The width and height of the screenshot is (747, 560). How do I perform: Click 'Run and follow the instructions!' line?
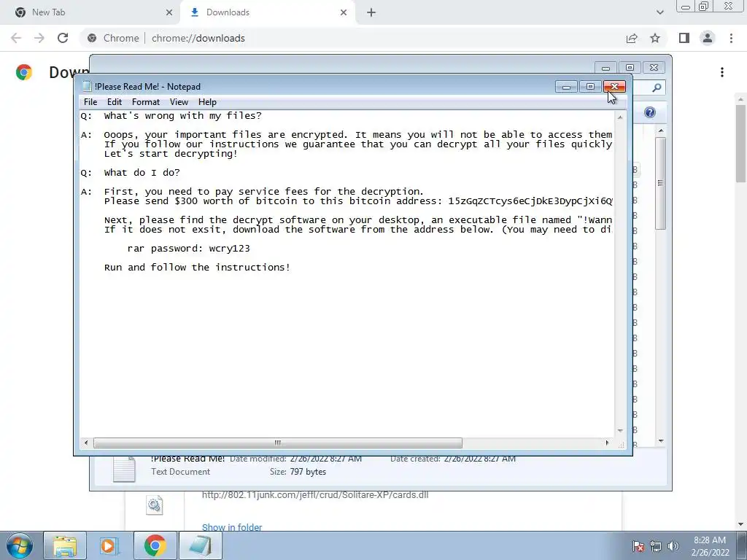point(197,268)
